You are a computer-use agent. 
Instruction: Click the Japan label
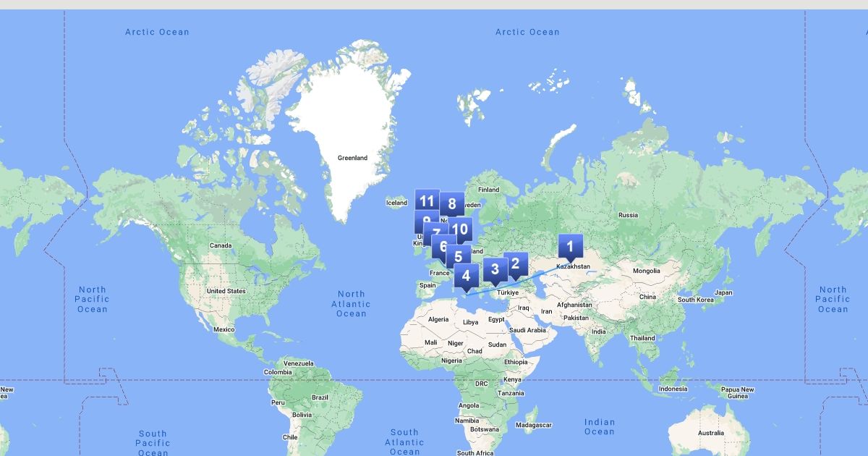pos(723,293)
